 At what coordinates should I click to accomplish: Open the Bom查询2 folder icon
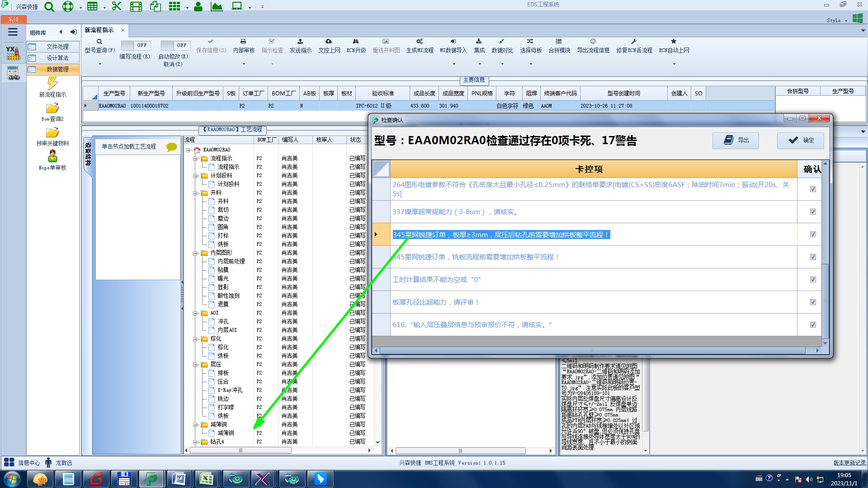(52, 108)
